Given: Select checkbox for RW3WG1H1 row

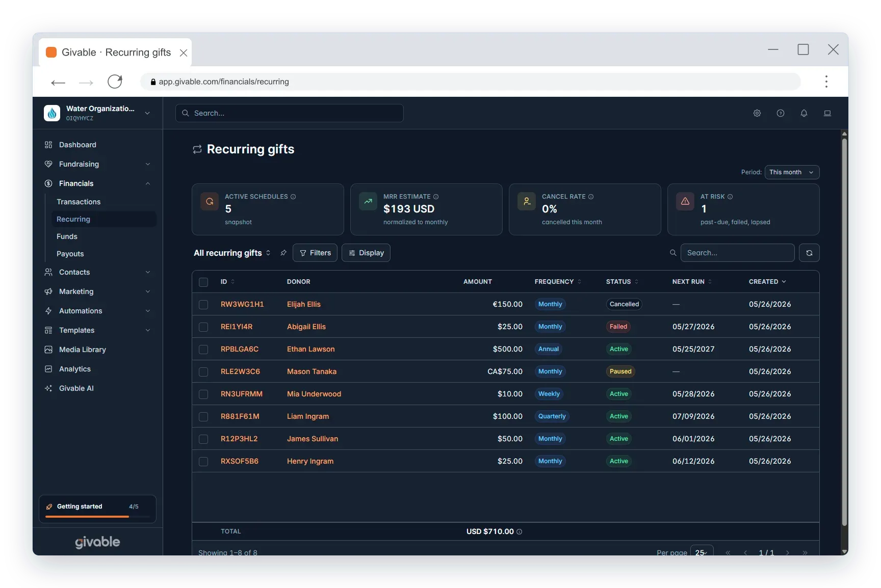Looking at the screenshot, I should coord(203,305).
